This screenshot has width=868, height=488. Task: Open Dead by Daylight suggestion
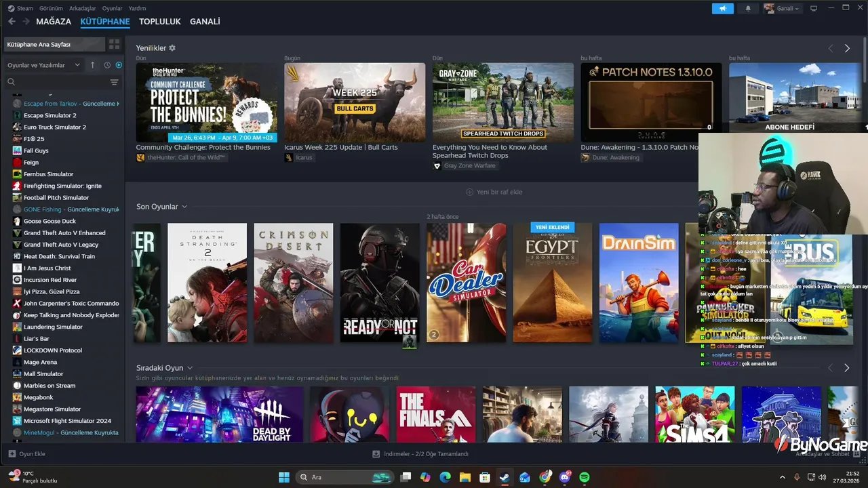(220, 414)
